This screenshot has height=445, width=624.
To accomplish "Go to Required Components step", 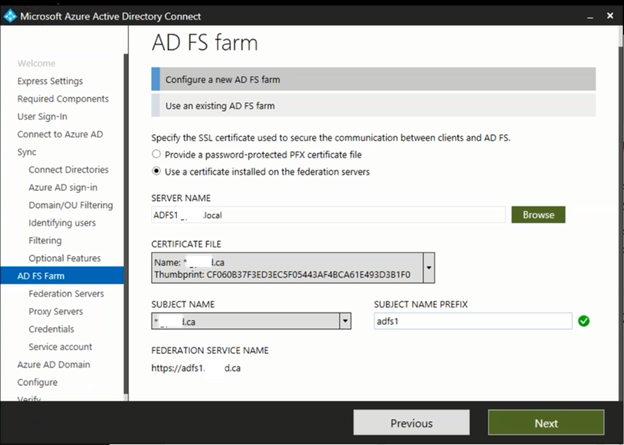I will 63,99.
